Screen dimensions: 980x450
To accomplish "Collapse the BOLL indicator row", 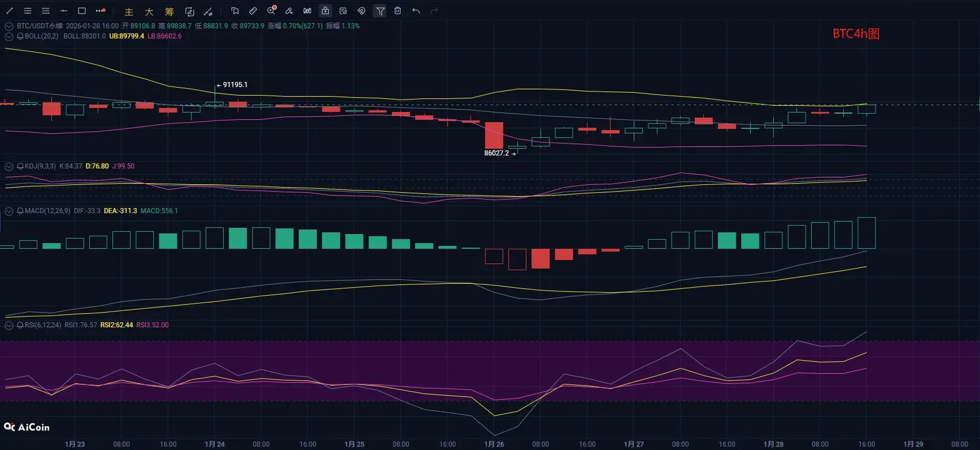I will (9, 36).
